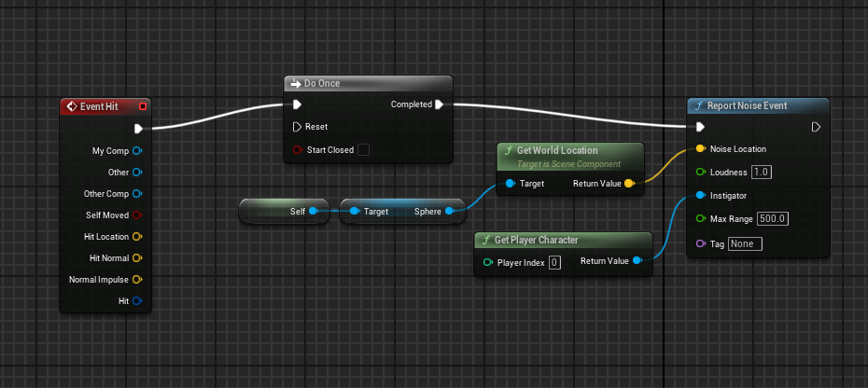Click the Do Once Reset execution pin
Screen dimensions: 868x388
(x=298, y=127)
